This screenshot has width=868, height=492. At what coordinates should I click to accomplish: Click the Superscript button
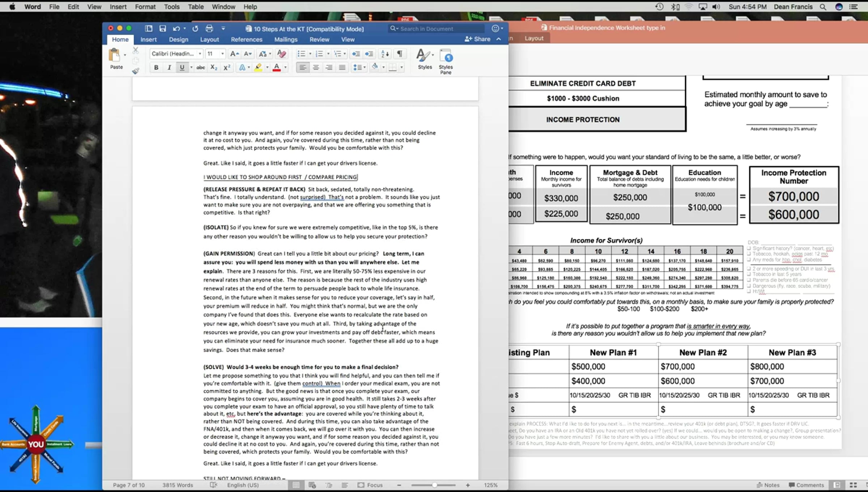(227, 67)
